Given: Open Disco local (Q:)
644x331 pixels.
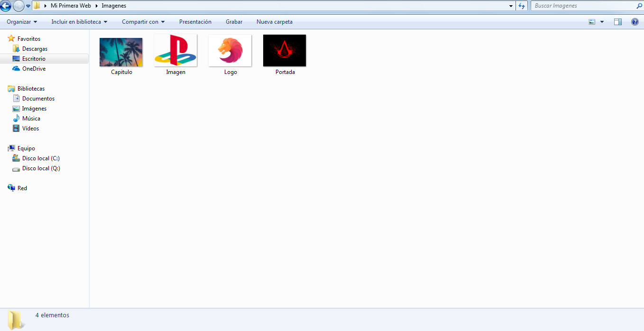Looking at the screenshot, I should (x=41, y=168).
